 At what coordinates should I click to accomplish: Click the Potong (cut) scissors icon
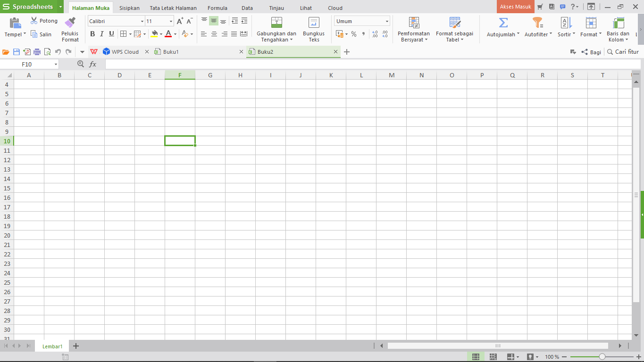point(34,21)
